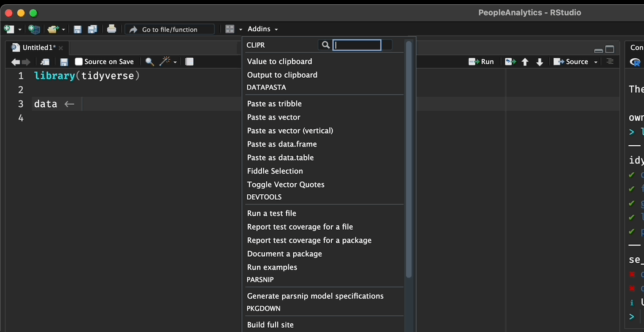Open the Source options dropdown arrow
Image resolution: width=644 pixels, height=332 pixels.
(x=596, y=62)
